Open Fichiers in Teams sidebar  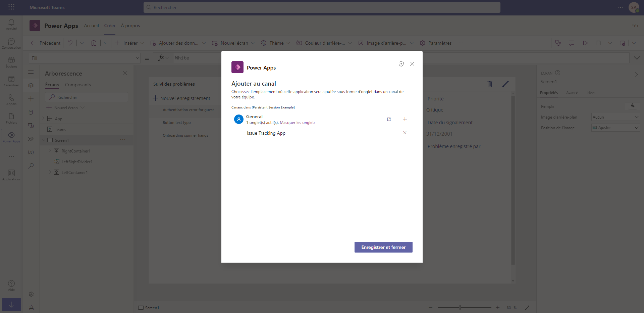(11, 118)
